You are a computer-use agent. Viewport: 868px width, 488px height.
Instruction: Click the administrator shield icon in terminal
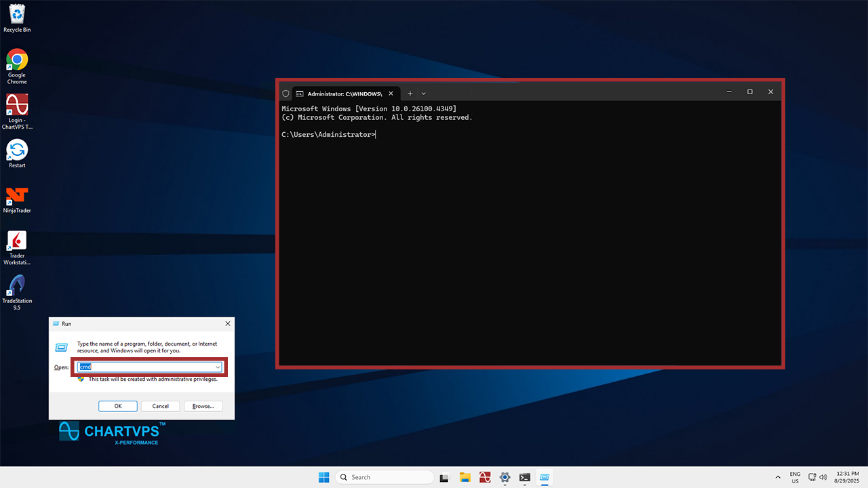point(285,94)
